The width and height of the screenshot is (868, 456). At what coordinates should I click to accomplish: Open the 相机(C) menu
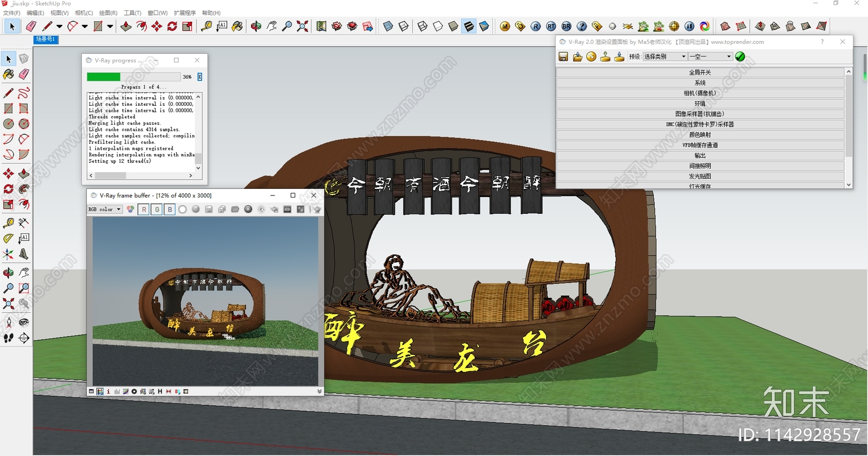point(84,12)
